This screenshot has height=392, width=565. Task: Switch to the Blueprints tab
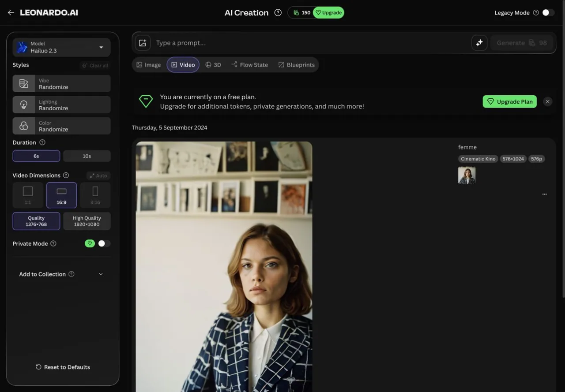click(x=297, y=65)
